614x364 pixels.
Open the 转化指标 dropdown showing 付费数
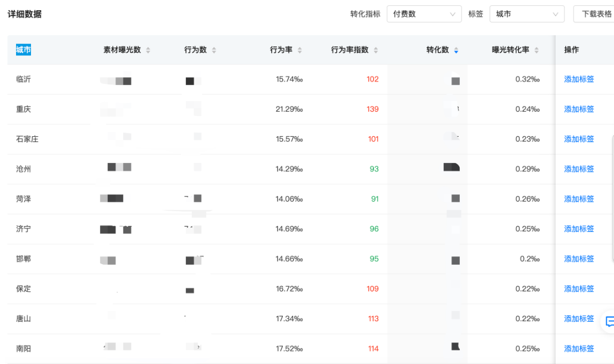(424, 14)
